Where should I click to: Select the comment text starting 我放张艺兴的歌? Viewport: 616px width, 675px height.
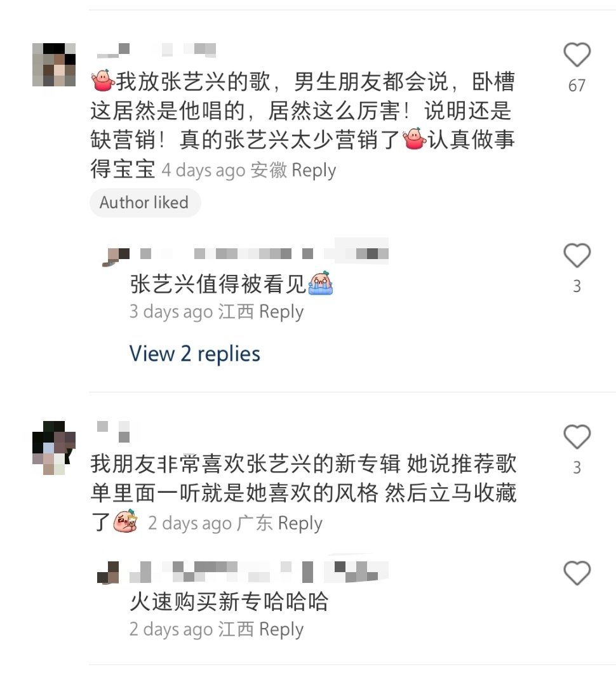(x=303, y=125)
